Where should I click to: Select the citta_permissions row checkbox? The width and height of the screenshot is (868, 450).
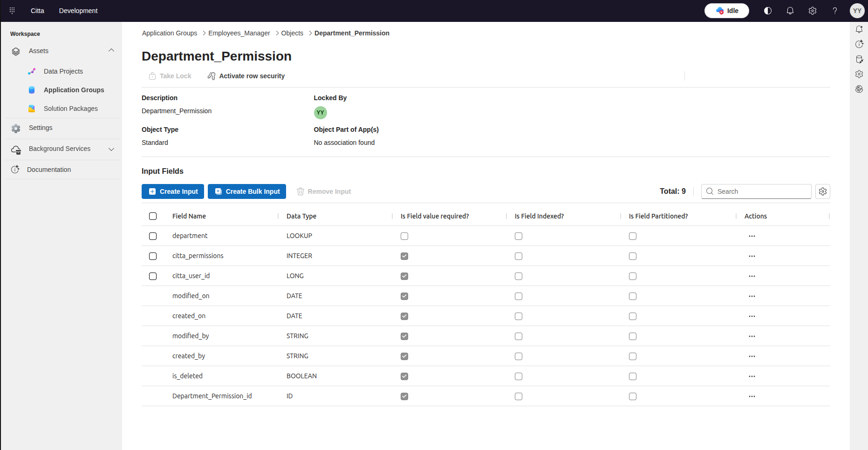pos(153,256)
